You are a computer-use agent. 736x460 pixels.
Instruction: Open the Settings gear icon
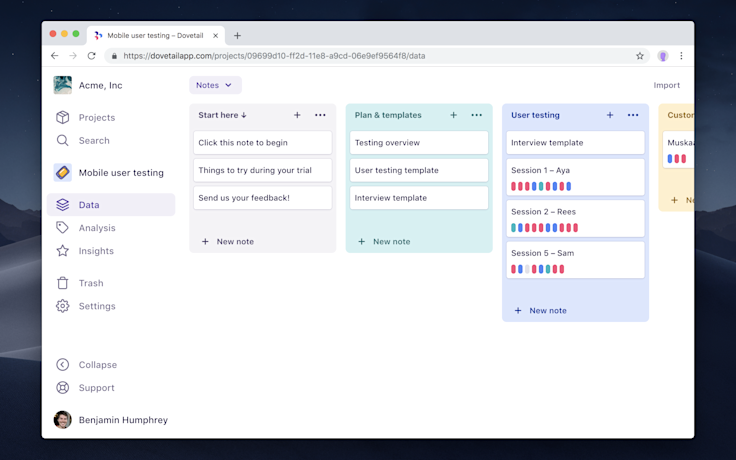(x=62, y=306)
